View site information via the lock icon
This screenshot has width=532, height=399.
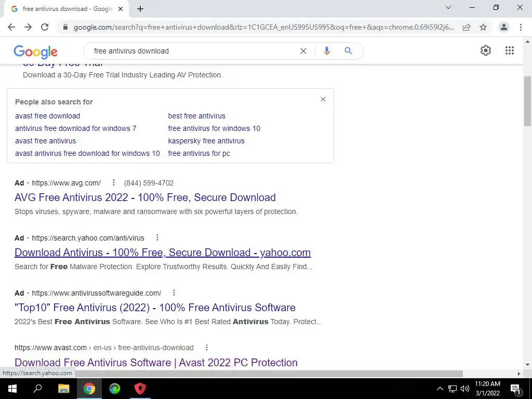coord(66,27)
